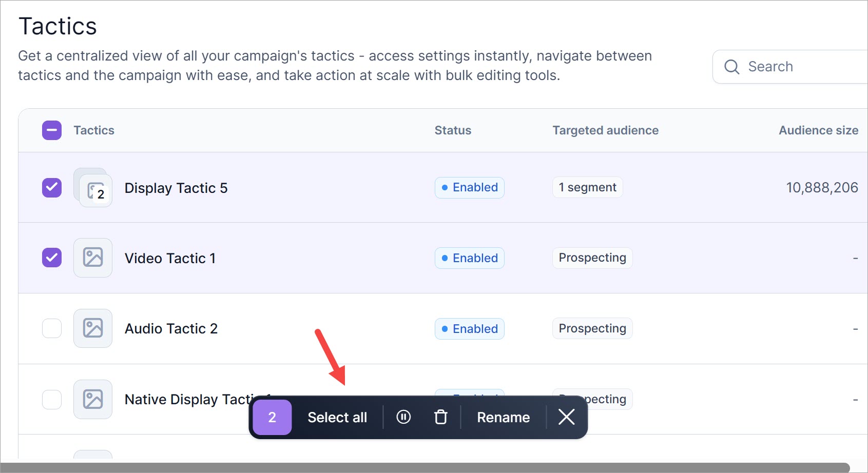This screenshot has width=868, height=473.
Task: Click the search magnifier icon
Action: tap(731, 67)
